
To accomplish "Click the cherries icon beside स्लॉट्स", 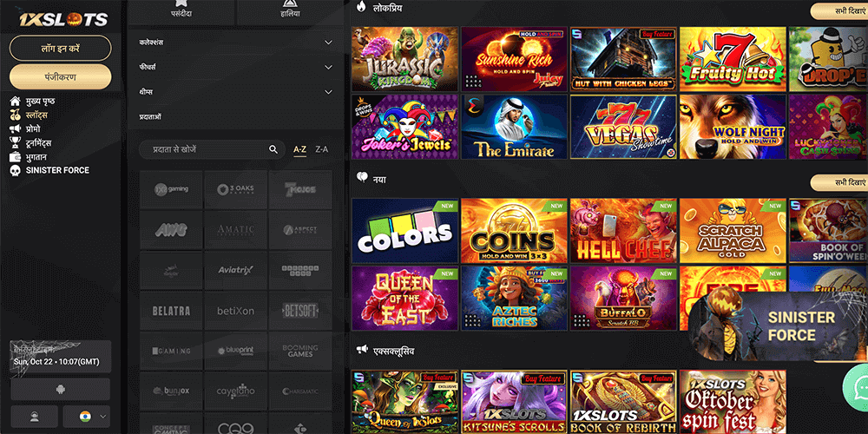I will [x=16, y=115].
